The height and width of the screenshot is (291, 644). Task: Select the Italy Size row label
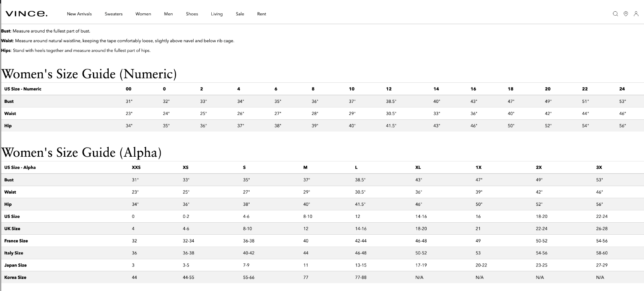[x=14, y=253]
